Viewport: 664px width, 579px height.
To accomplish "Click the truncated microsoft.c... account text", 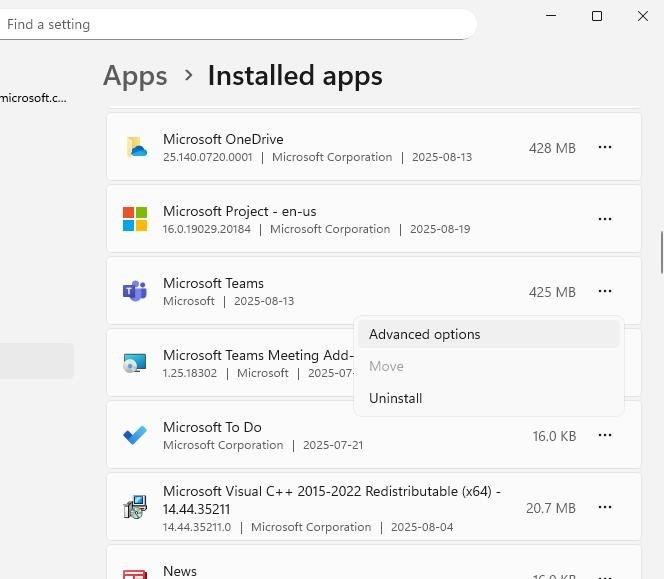I will pyautogui.click(x=33, y=98).
